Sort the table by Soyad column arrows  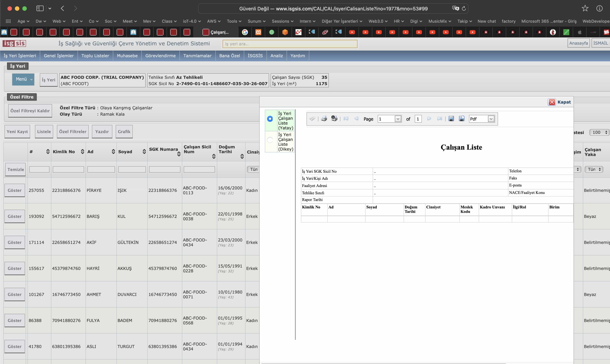click(144, 152)
